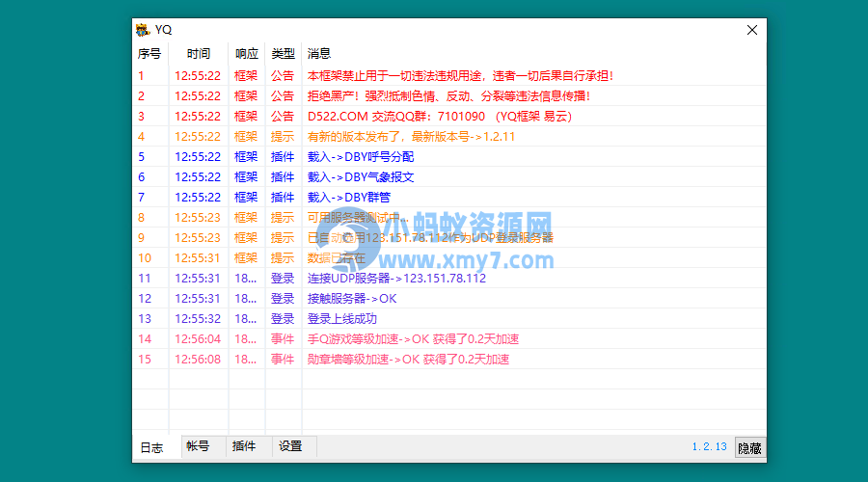
Task: Select the D522.COM 交流QQ群 announcement row
Action: pos(439,116)
